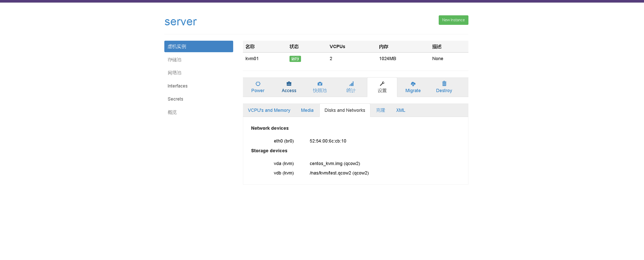644x260 pixels.
Task: Click the Destroy trash icon
Action: (x=444, y=84)
